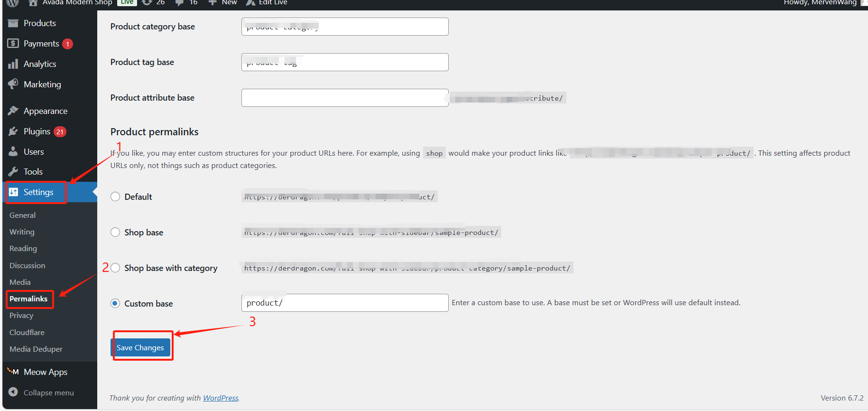Click the Live status badge in admin bar
This screenshot has height=411, width=868.
tap(127, 2)
